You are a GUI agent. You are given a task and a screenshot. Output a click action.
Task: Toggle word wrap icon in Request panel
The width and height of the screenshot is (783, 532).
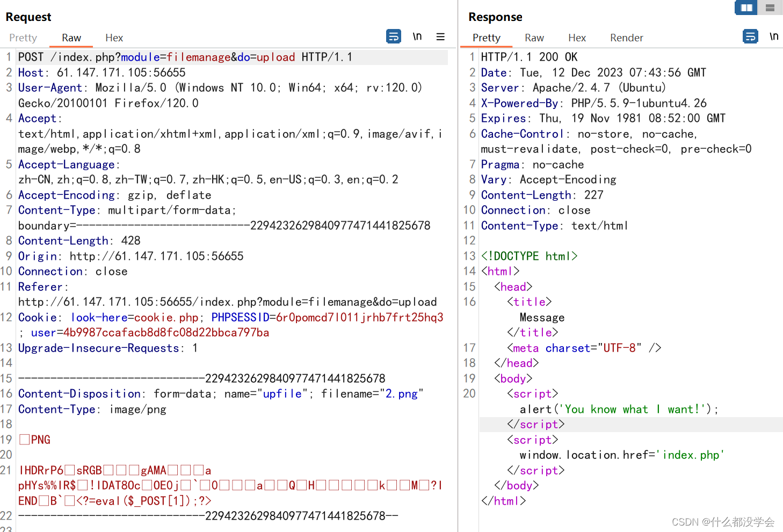[x=394, y=37]
